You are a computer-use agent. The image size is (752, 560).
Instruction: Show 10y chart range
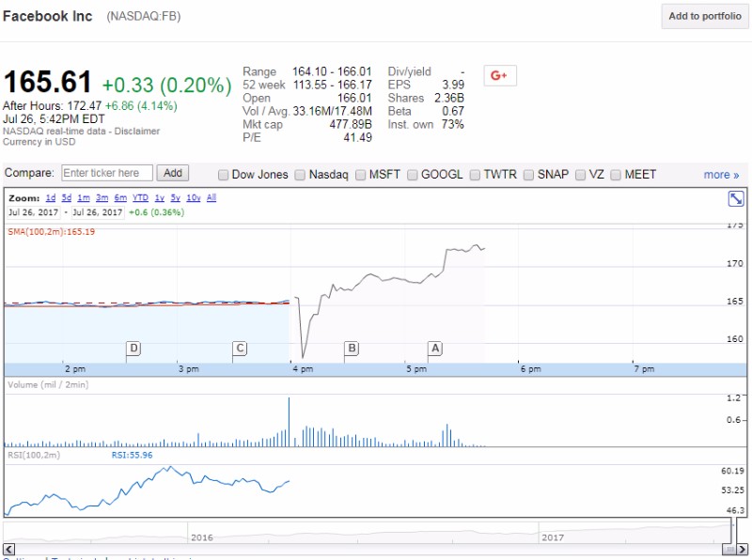tap(194, 197)
